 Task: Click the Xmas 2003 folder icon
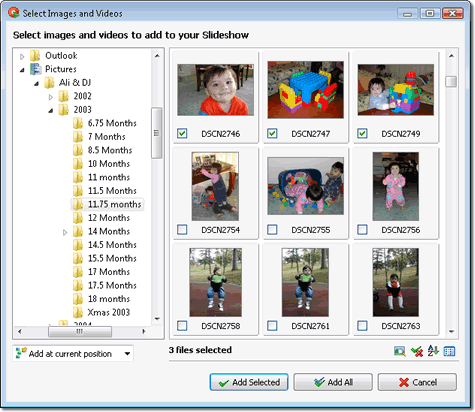(78, 312)
